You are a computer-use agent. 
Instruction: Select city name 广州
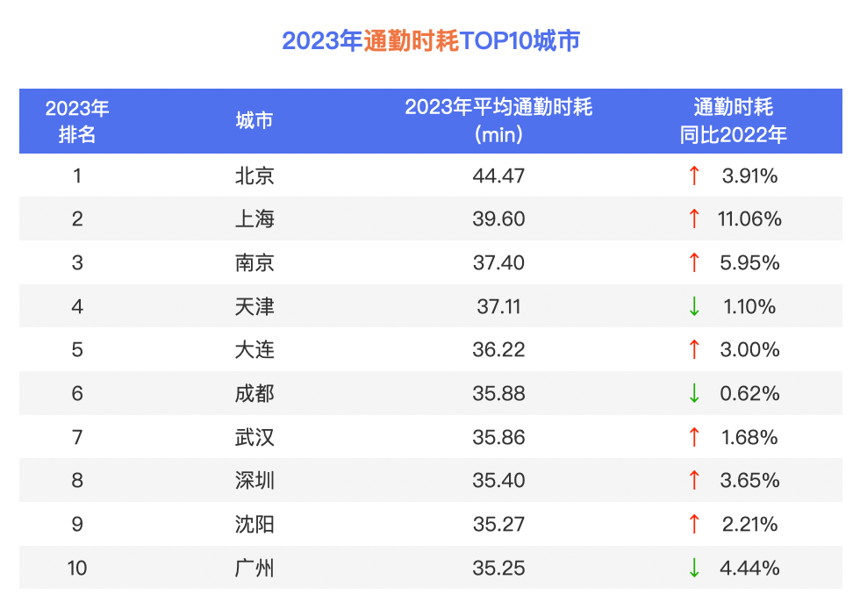pyautogui.click(x=254, y=568)
